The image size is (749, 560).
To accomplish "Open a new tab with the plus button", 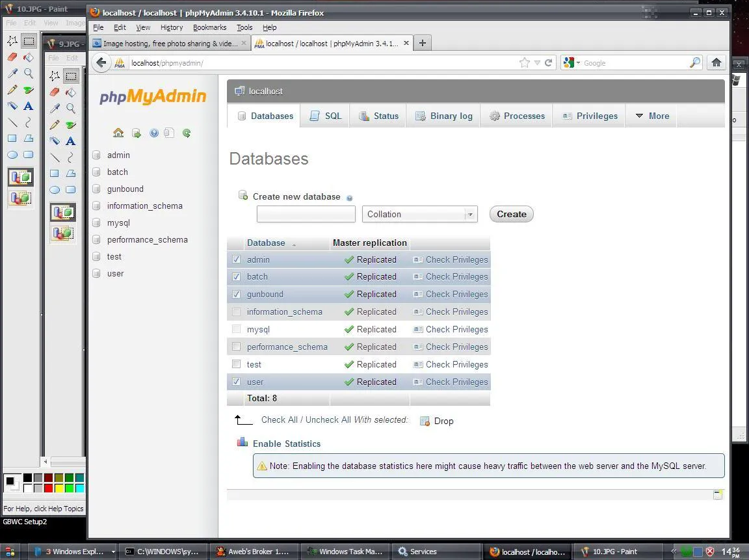I will click(422, 43).
